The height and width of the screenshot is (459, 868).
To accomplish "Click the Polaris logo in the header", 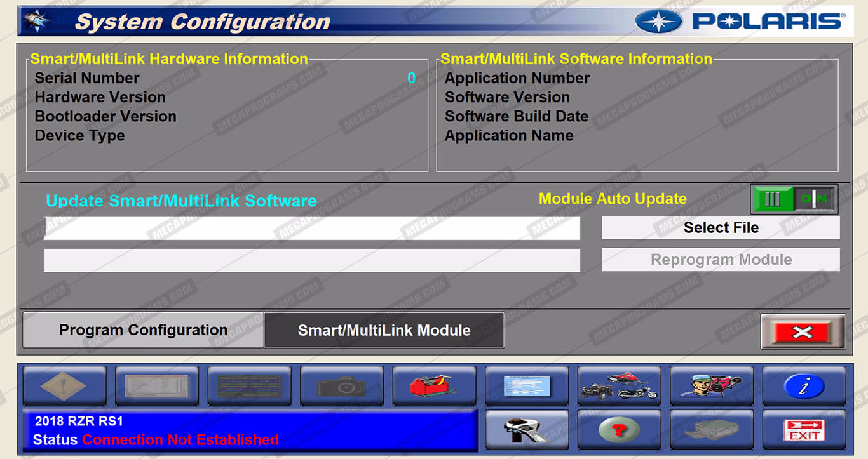I will coord(740,22).
